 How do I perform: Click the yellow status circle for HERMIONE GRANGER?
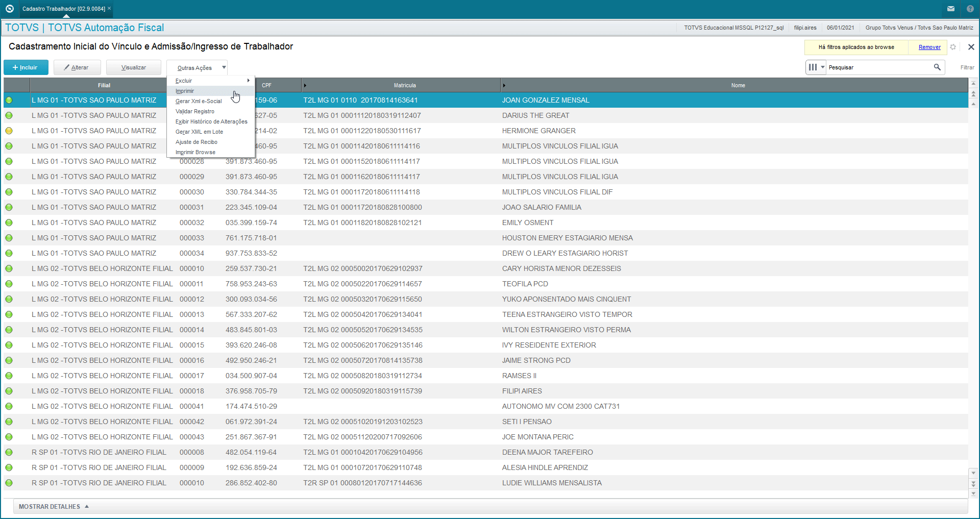click(x=9, y=131)
